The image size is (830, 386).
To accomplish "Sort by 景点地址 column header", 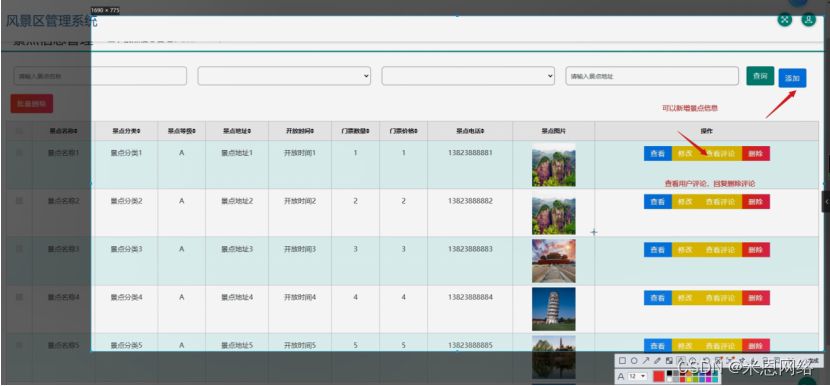I will click(x=237, y=131).
